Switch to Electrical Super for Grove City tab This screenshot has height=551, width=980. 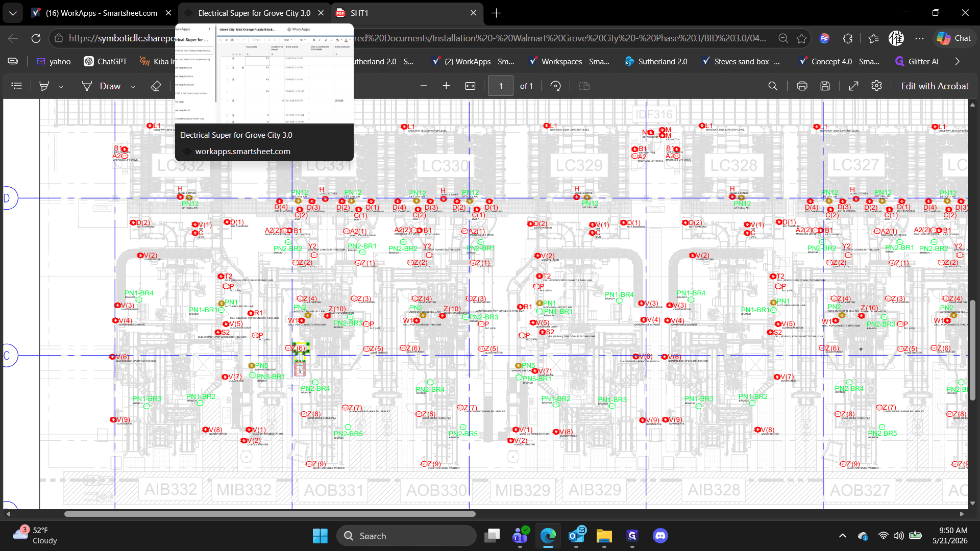[x=254, y=13]
